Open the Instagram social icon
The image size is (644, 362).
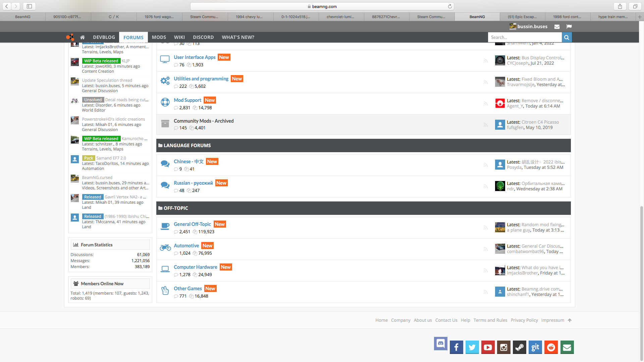click(503, 347)
